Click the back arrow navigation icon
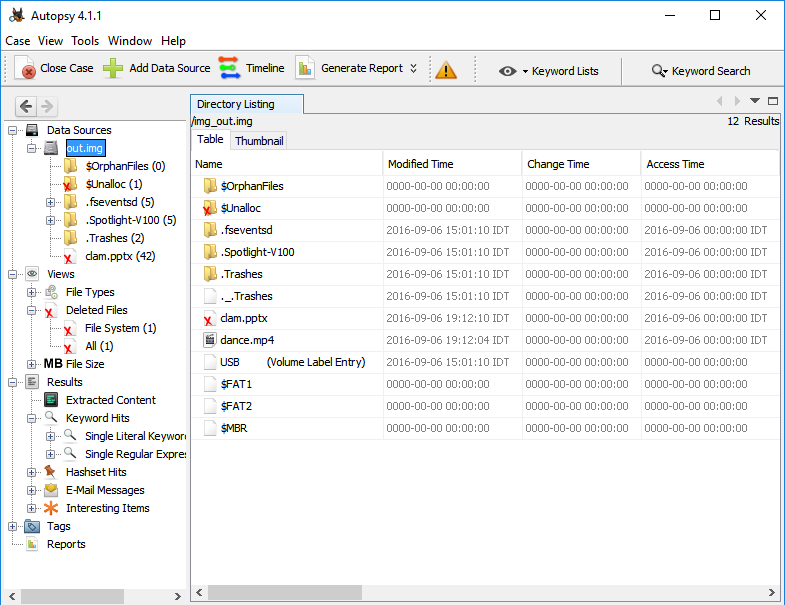785x605 pixels. tap(26, 106)
